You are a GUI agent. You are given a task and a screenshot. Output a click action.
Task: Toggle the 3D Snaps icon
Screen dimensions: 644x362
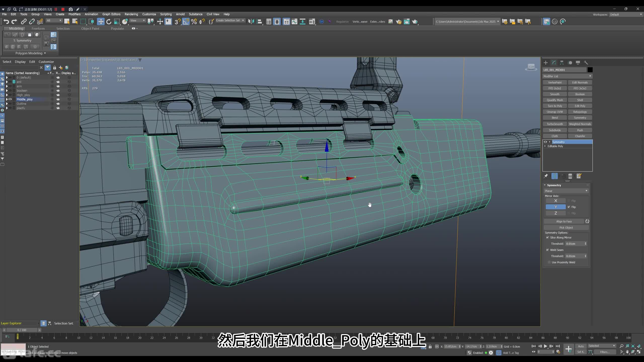(x=178, y=22)
